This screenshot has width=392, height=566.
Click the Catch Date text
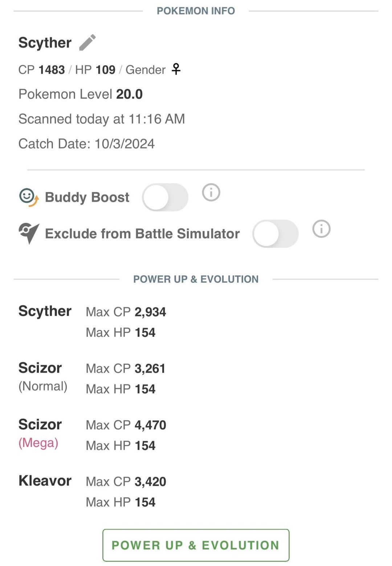[x=86, y=144]
